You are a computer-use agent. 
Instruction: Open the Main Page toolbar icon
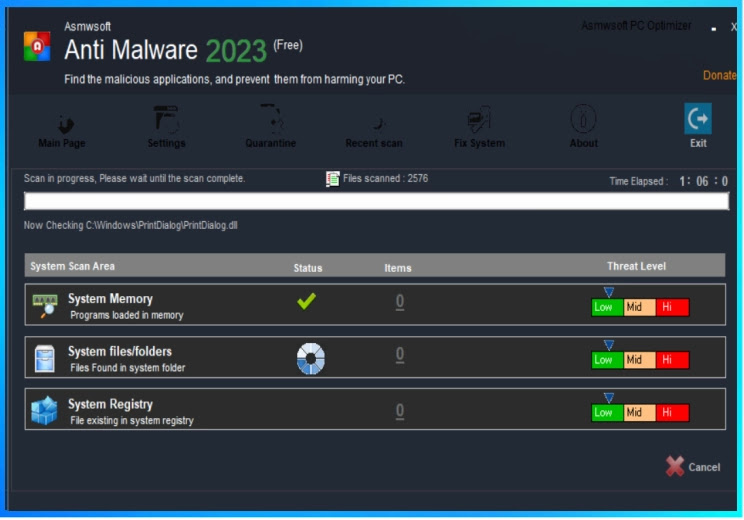point(65,123)
